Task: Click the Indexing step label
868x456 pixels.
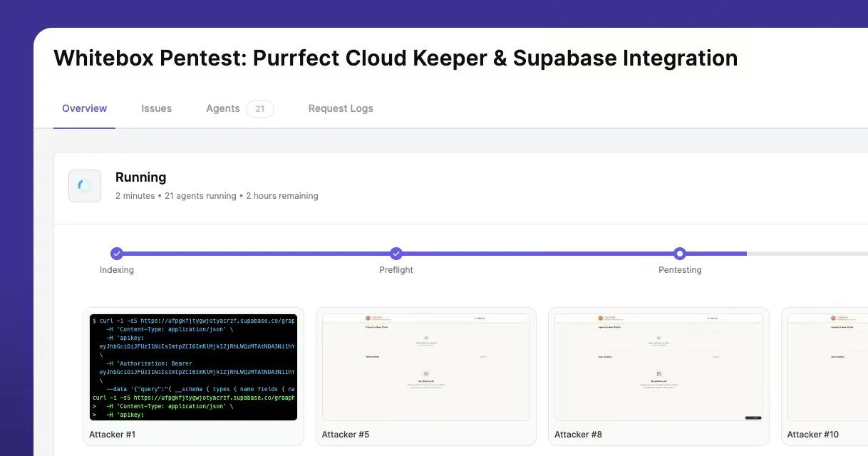Action: click(x=117, y=270)
